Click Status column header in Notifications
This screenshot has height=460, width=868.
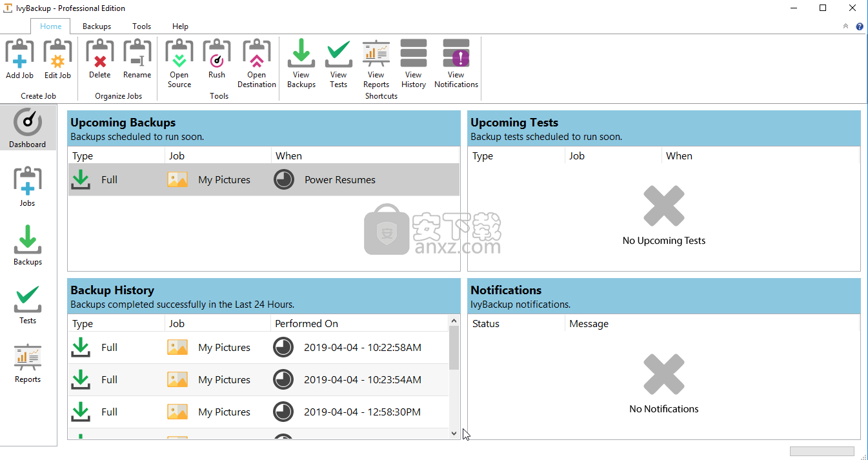[516, 323]
